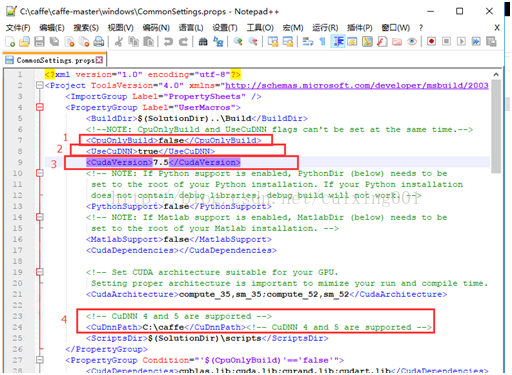Image resolution: width=512 pixels, height=375 pixels.
Task: Open the 视图(V) menu
Action: [121, 28]
